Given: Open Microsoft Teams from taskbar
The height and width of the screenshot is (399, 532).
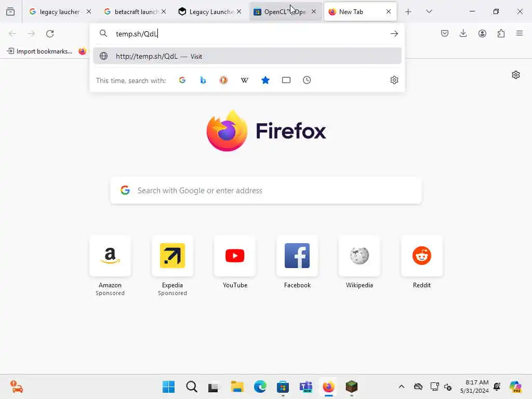Looking at the screenshot, I should [305, 387].
